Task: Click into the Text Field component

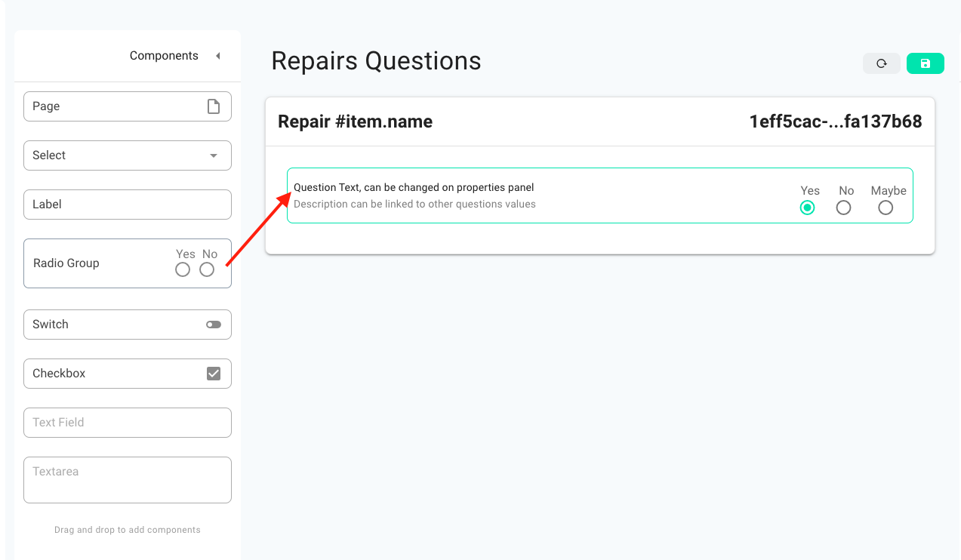Action: click(128, 423)
